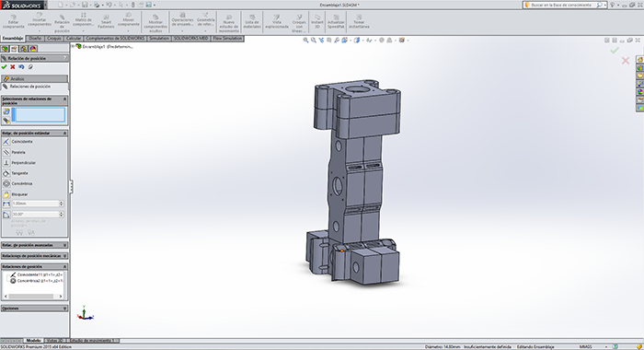Toggle the distance mate button

coord(6,204)
